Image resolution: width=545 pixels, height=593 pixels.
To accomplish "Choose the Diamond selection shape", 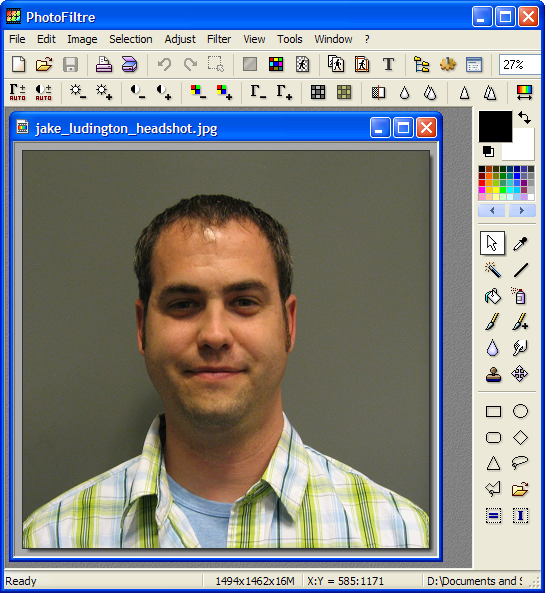I will (x=520, y=437).
